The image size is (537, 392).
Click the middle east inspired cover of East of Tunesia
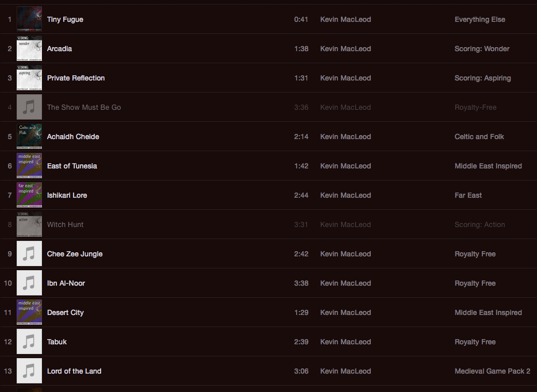[29, 166]
